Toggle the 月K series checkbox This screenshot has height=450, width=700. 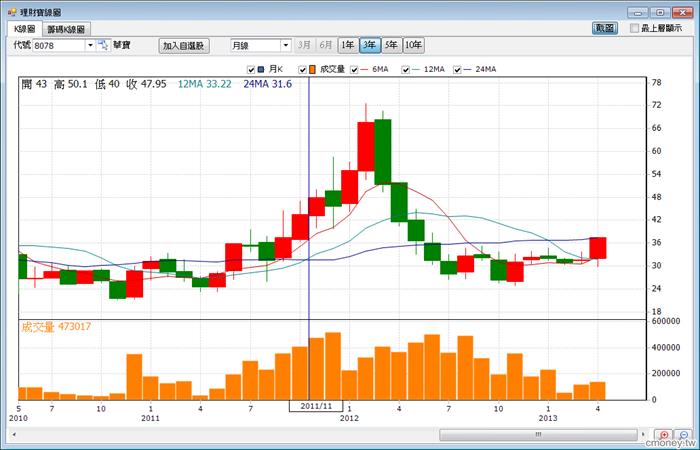click(x=250, y=70)
